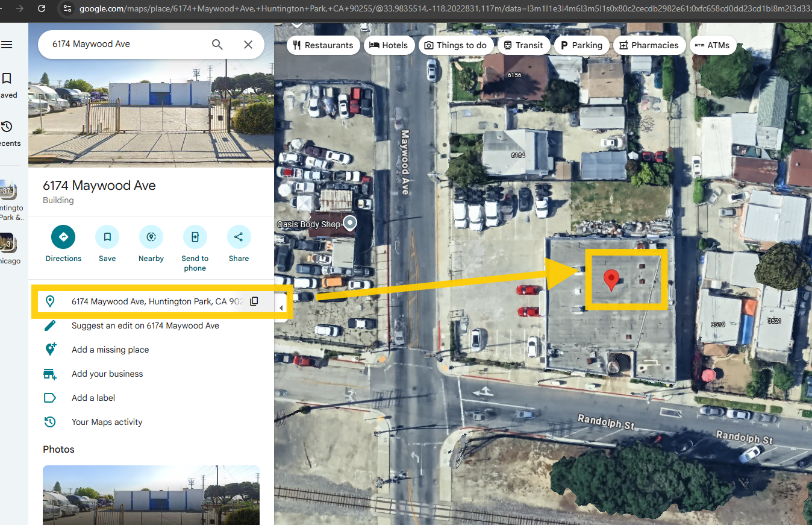Send this place to phone
The width and height of the screenshot is (812, 525).
[195, 237]
